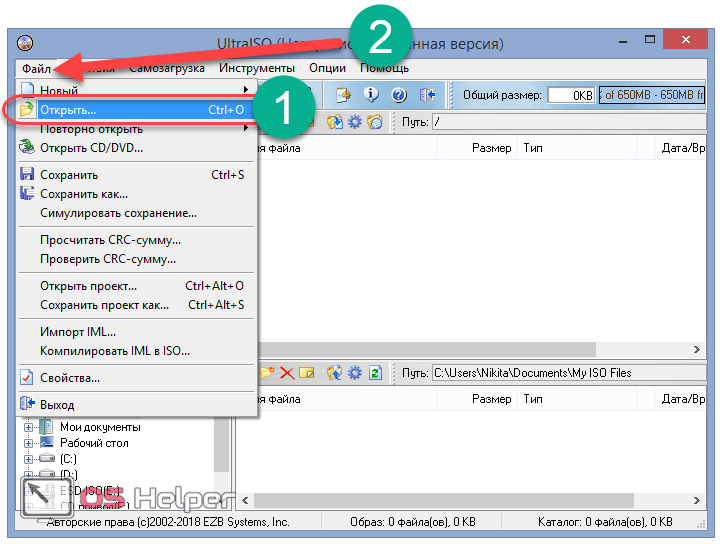Viewport: 722px width, 544px height.
Task: Click lower pane add-to-image folder icon
Action: click(335, 373)
